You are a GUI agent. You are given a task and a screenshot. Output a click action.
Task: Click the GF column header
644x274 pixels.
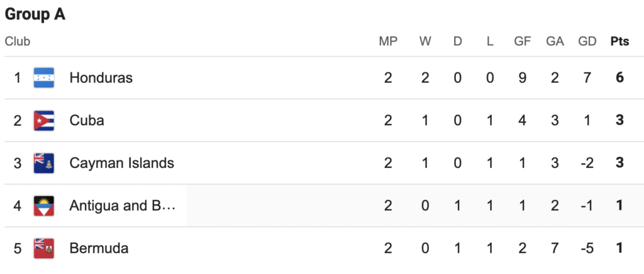(523, 41)
